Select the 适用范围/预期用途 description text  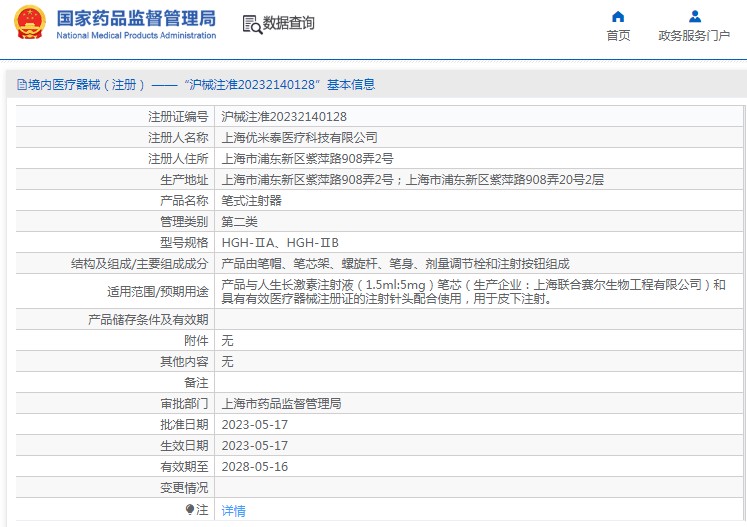click(474, 292)
